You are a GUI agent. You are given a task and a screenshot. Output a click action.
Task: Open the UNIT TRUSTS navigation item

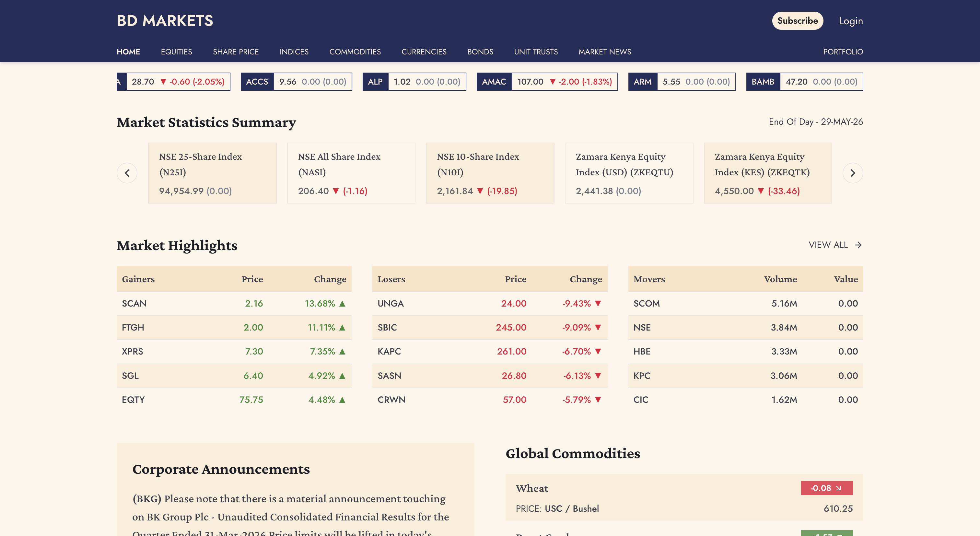536,52
